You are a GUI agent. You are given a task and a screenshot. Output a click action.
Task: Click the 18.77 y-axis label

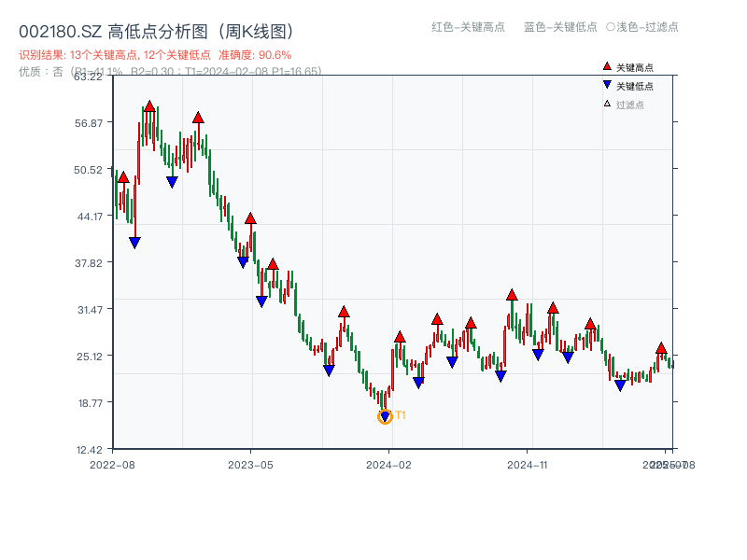click(91, 403)
